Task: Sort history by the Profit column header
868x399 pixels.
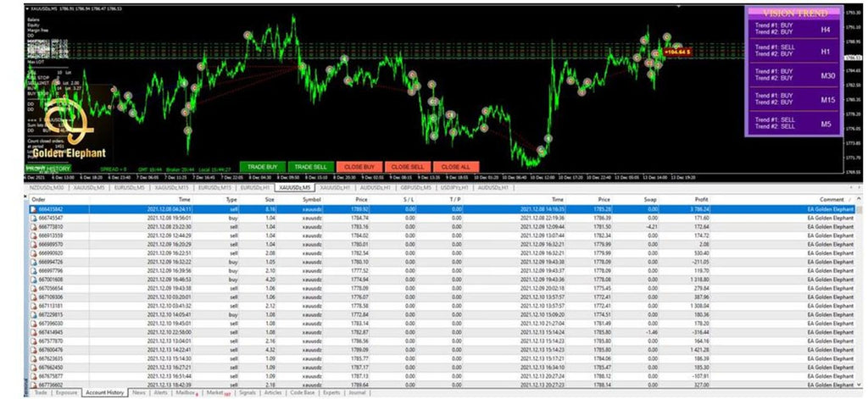Action: (x=699, y=199)
